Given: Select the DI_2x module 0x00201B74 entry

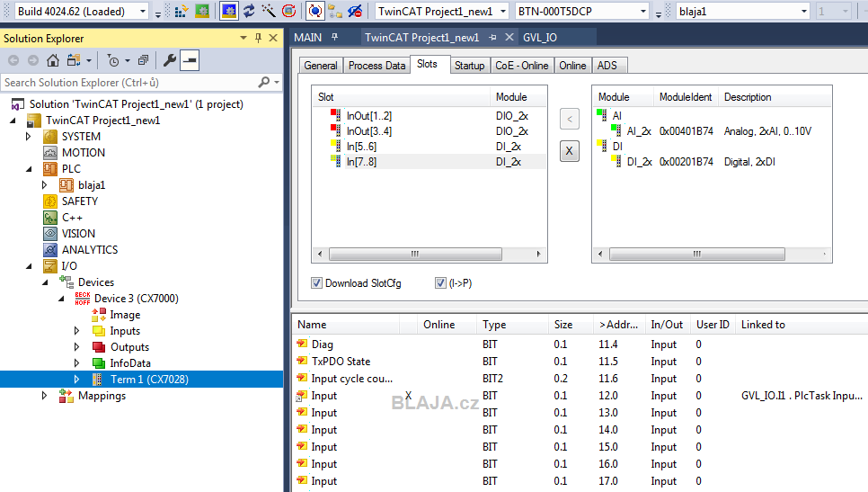Looking at the screenshot, I should click(x=712, y=162).
